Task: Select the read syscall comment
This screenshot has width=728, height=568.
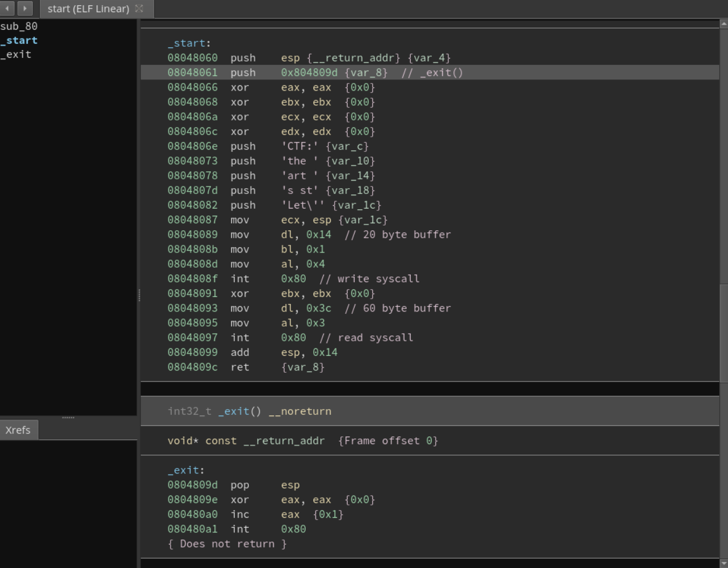Action: tap(376, 337)
